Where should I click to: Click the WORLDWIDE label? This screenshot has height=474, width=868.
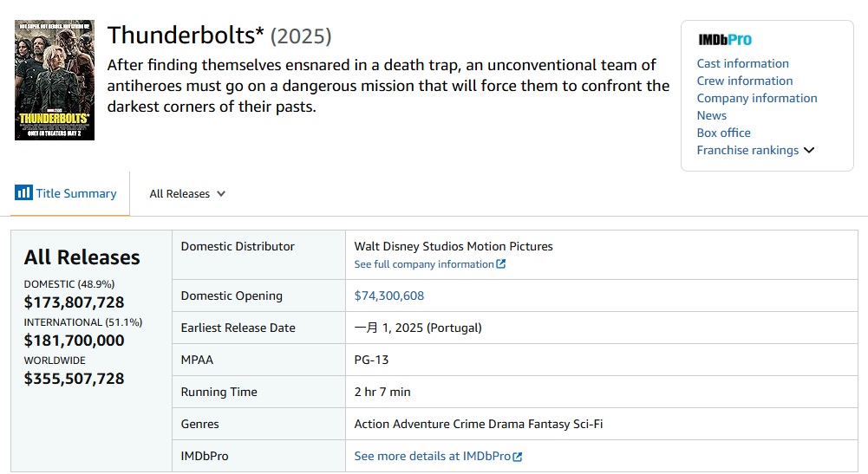click(55, 360)
